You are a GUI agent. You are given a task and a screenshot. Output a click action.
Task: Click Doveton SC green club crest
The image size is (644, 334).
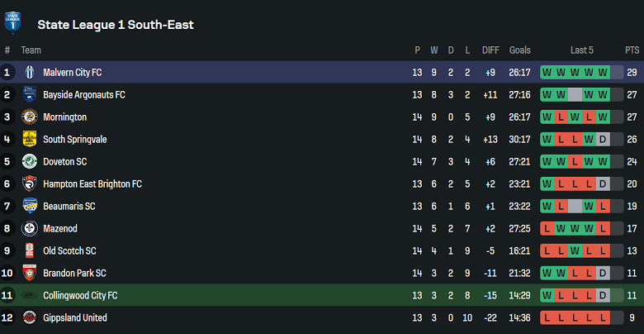point(30,162)
